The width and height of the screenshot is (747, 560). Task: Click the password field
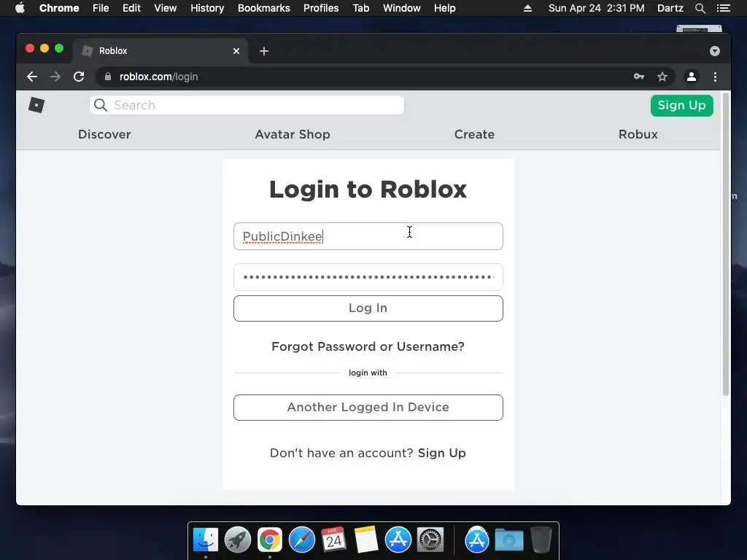point(368,277)
